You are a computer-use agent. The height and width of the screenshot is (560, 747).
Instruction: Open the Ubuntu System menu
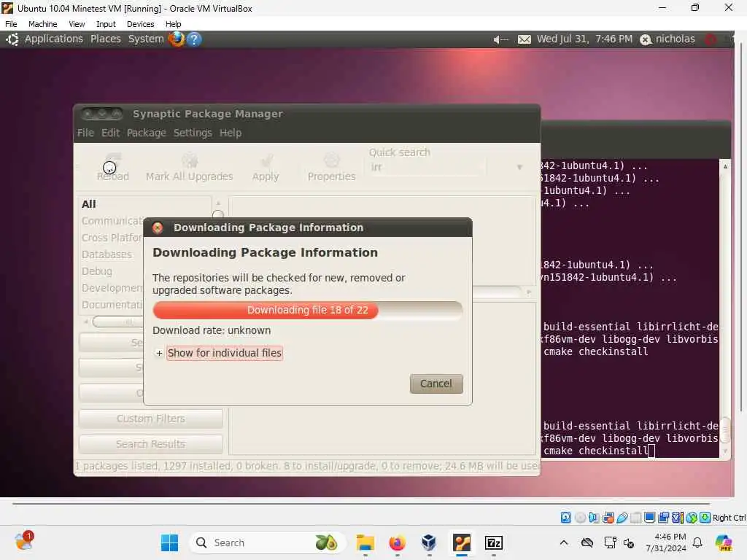click(x=146, y=39)
